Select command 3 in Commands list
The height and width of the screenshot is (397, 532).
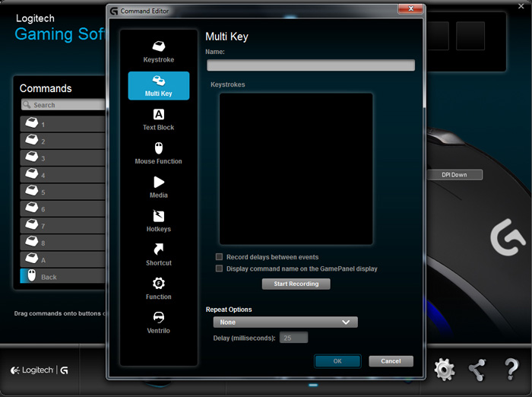[x=63, y=158]
